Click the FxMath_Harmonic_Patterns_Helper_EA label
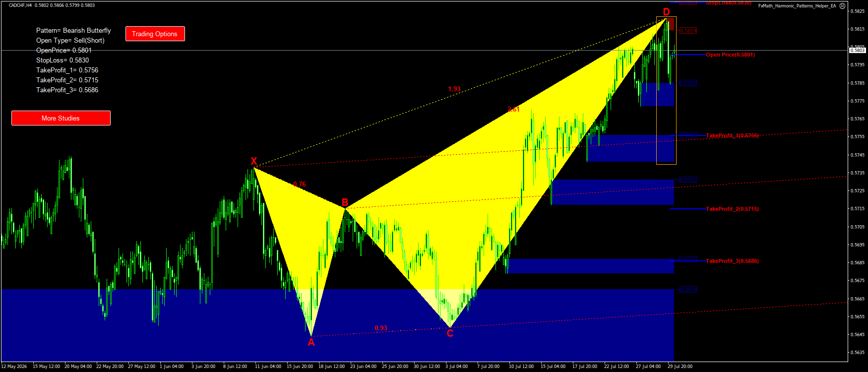This screenshot has width=868, height=372. click(x=797, y=6)
